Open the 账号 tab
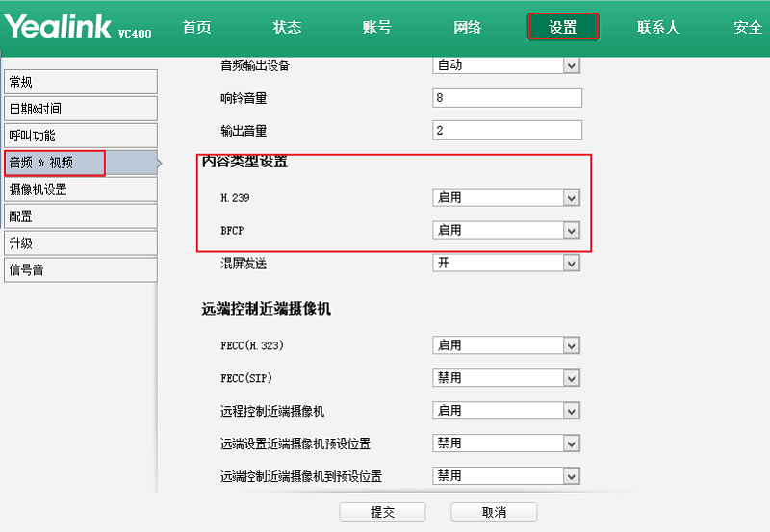Image resolution: width=770 pixels, height=532 pixels. coord(377,27)
